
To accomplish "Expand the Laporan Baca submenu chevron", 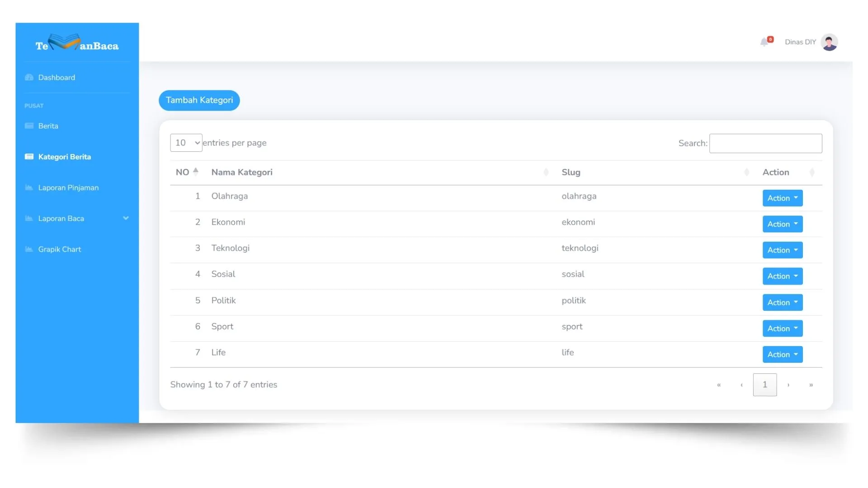I will tap(126, 218).
